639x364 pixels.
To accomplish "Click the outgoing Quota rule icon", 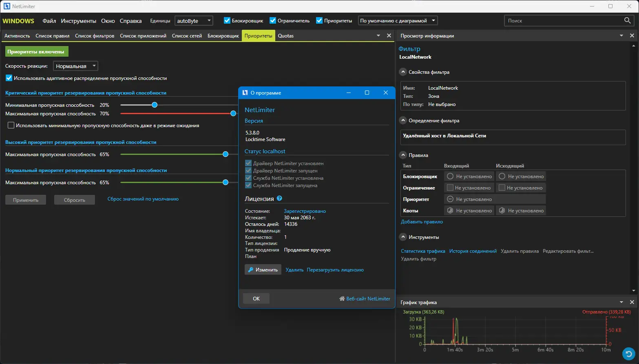I will (502, 211).
